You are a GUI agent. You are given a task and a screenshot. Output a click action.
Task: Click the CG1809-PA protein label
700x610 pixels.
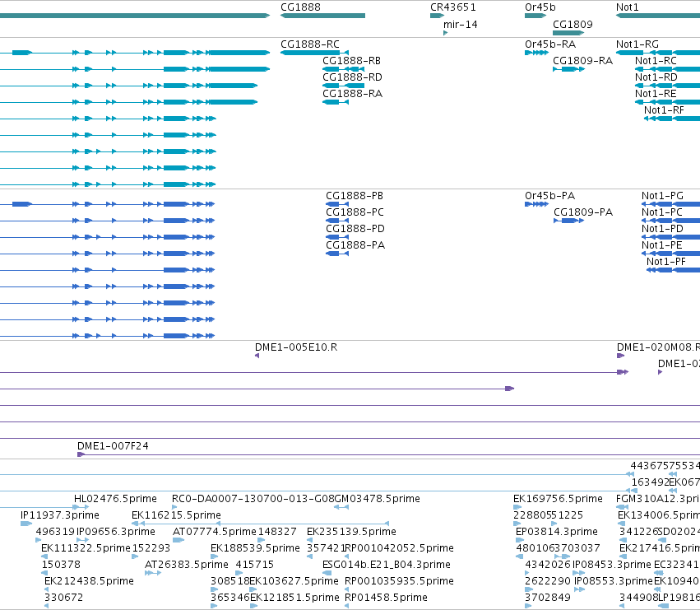tap(583, 212)
